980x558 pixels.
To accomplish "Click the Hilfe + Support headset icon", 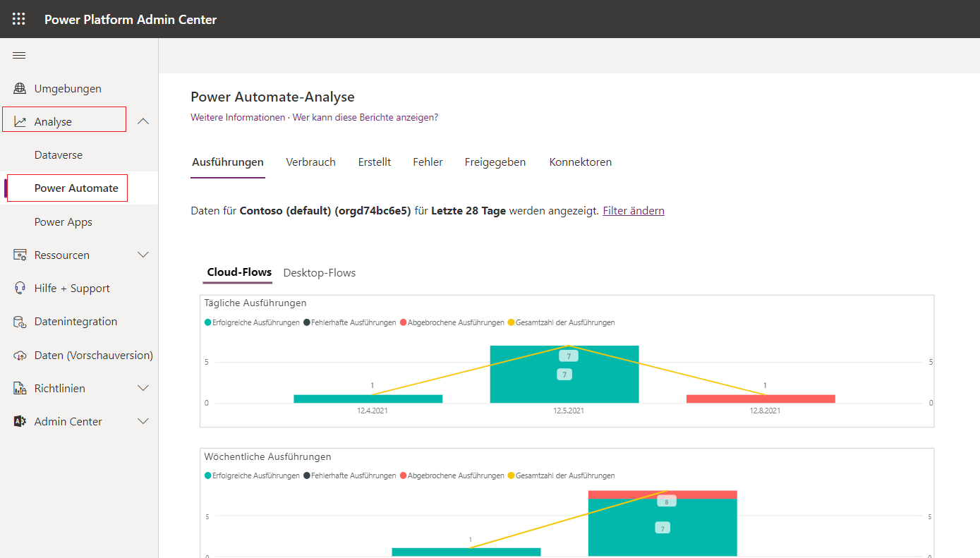I will coord(20,289).
